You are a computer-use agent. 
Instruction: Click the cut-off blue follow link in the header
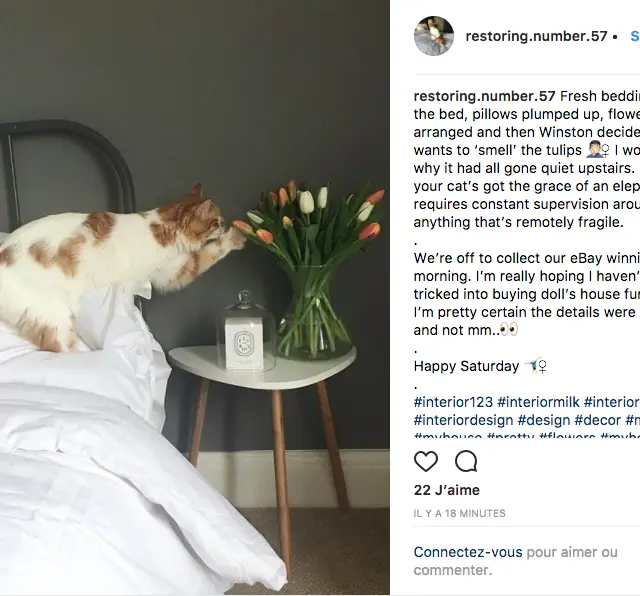point(635,36)
